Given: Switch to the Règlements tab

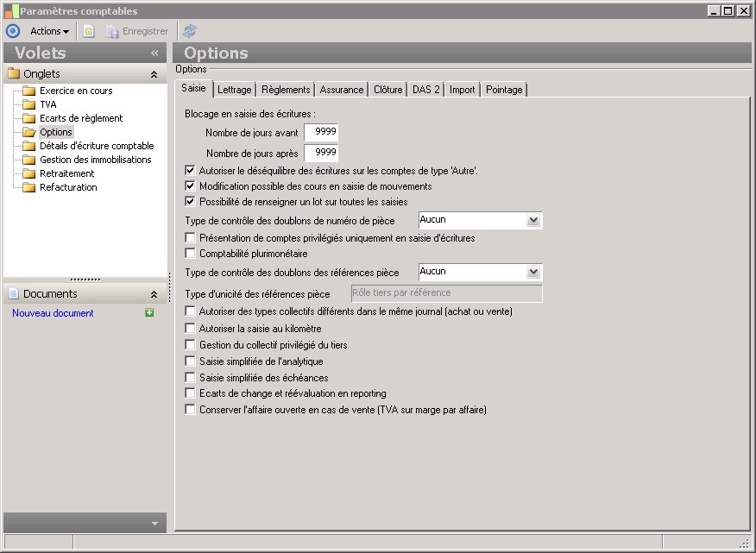Looking at the screenshot, I should point(286,90).
